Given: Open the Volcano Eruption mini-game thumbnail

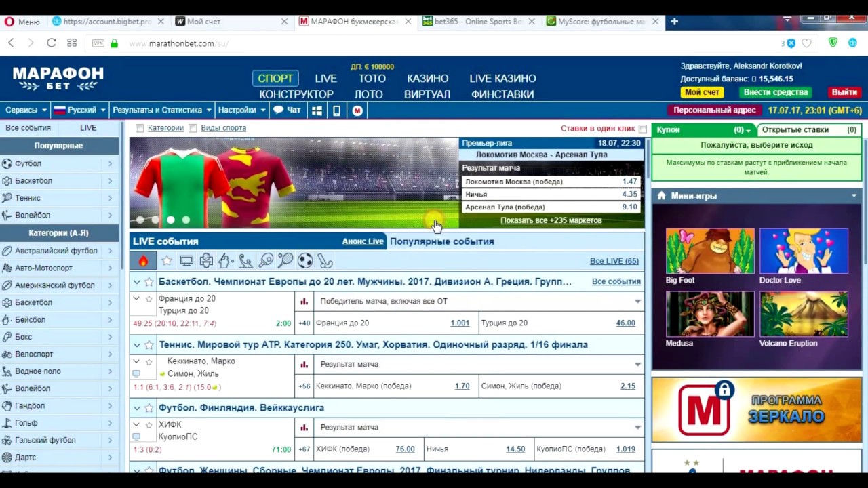Looking at the screenshot, I should (804, 314).
